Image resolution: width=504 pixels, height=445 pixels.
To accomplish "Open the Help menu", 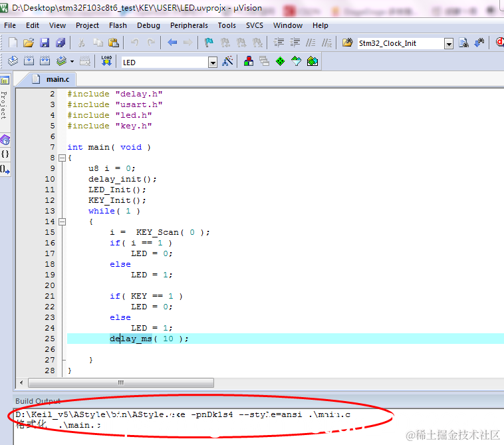I will click(320, 25).
